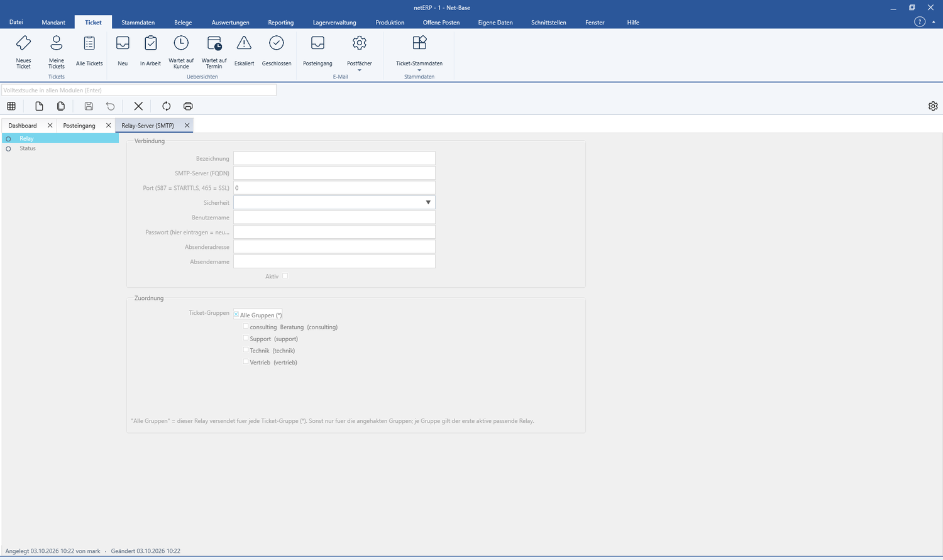Viewport: 943px width, 560px height.
Task: Click the refresh toolbar icon
Action: [166, 106]
